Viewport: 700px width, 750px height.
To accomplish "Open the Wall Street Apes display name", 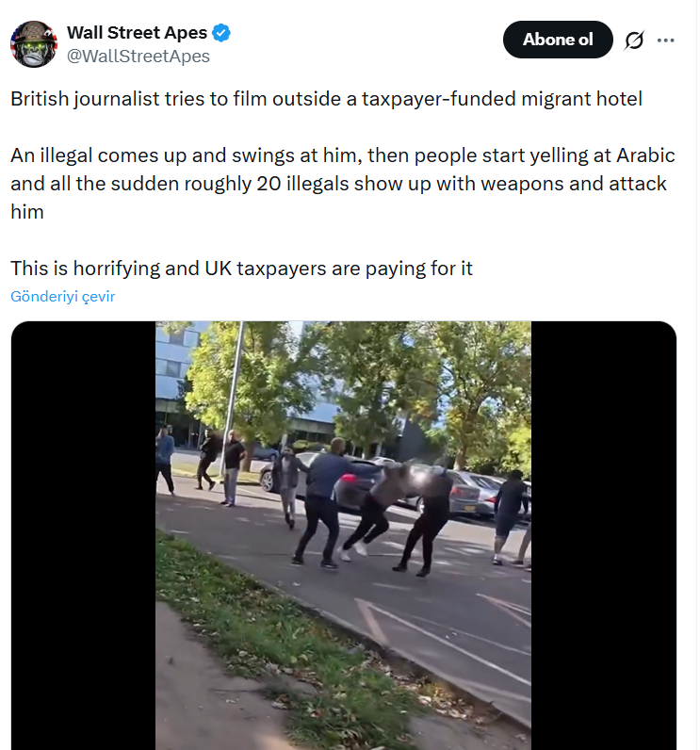I will [137, 33].
